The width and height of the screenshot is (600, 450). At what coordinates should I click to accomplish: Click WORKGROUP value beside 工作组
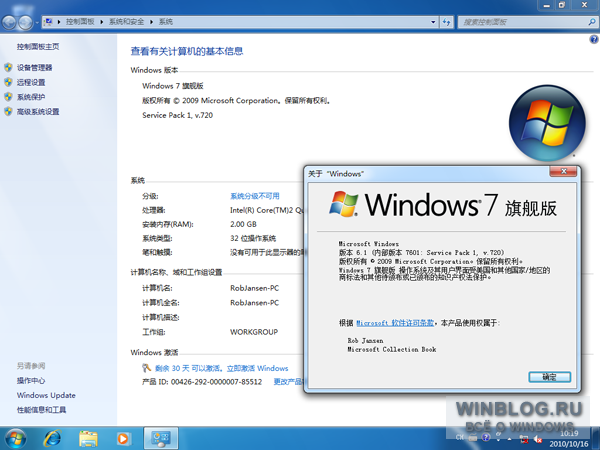254,332
